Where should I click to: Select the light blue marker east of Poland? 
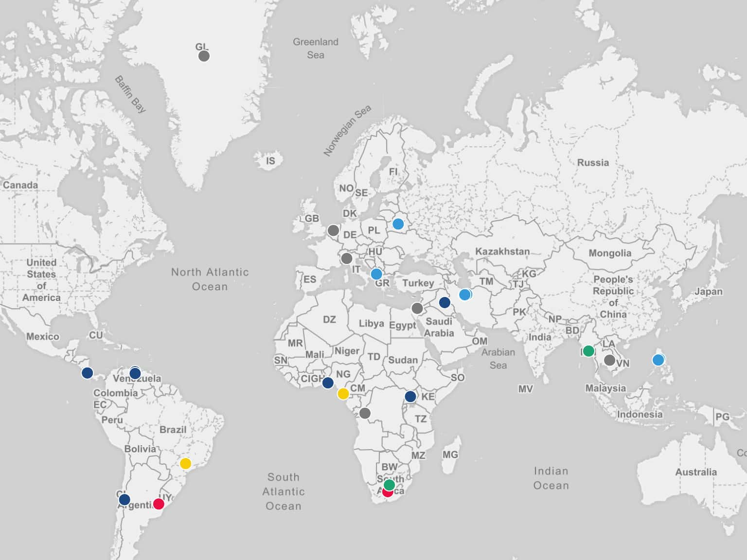click(x=398, y=224)
